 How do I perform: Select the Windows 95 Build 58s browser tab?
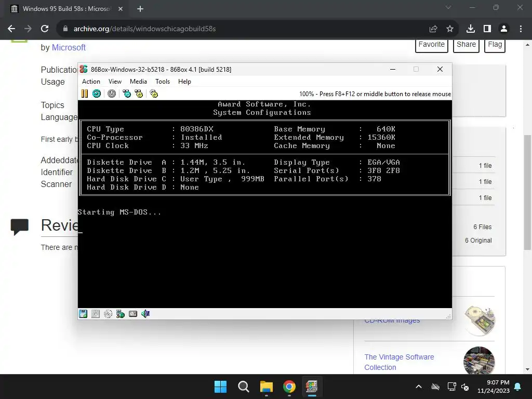tap(67, 9)
